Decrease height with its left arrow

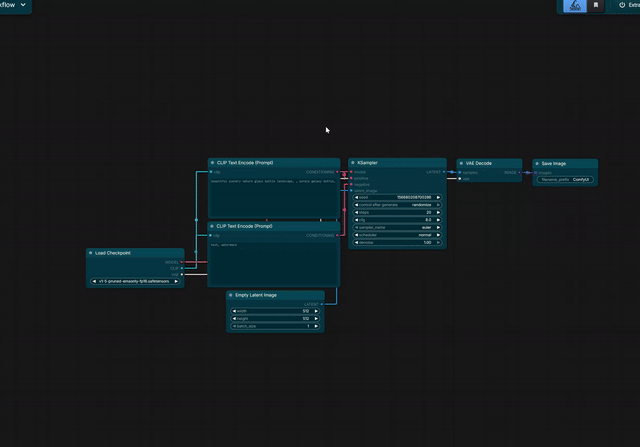[x=234, y=319]
